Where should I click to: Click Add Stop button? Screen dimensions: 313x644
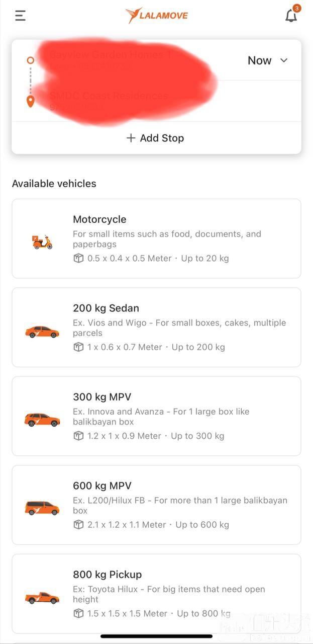156,138
